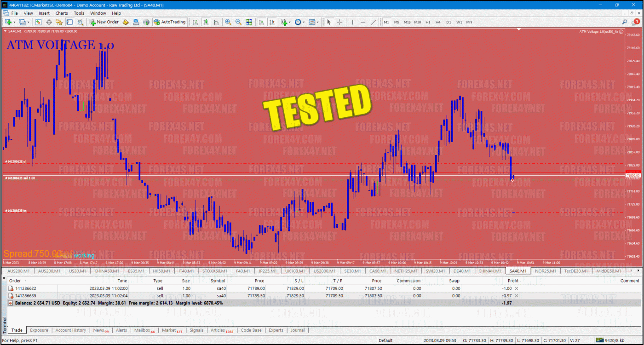644x345 pixels.
Task: Switch to the Account History tab
Action: coord(70,330)
